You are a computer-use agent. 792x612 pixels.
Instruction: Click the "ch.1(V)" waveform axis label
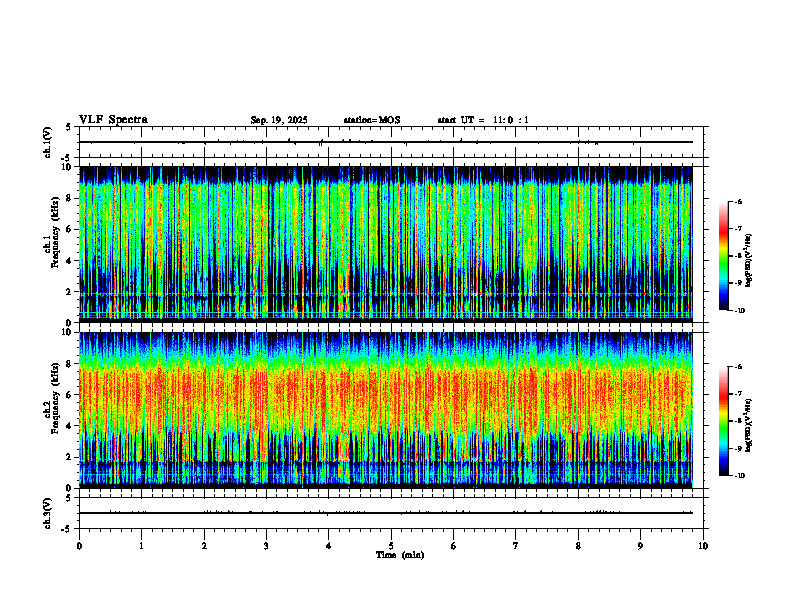coord(47,142)
